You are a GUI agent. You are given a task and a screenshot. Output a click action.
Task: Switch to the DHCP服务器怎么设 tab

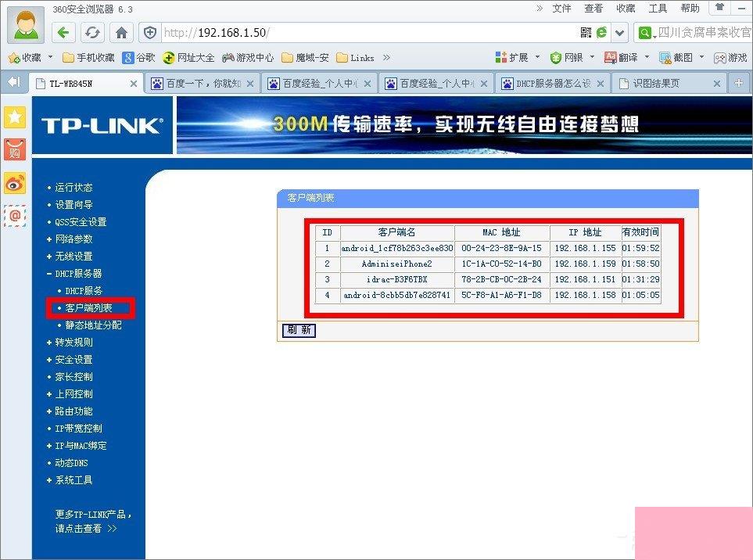(553, 84)
